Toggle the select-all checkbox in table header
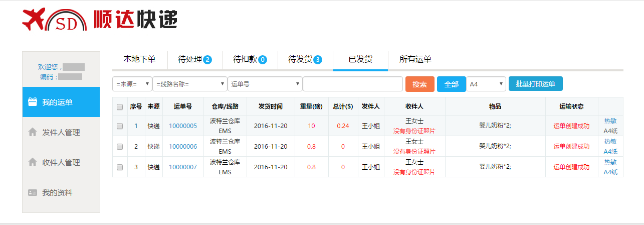The width and height of the screenshot is (644, 225). [120, 106]
